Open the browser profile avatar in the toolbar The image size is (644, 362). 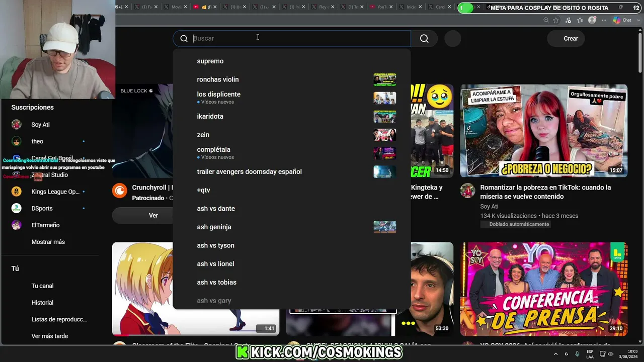(592, 20)
